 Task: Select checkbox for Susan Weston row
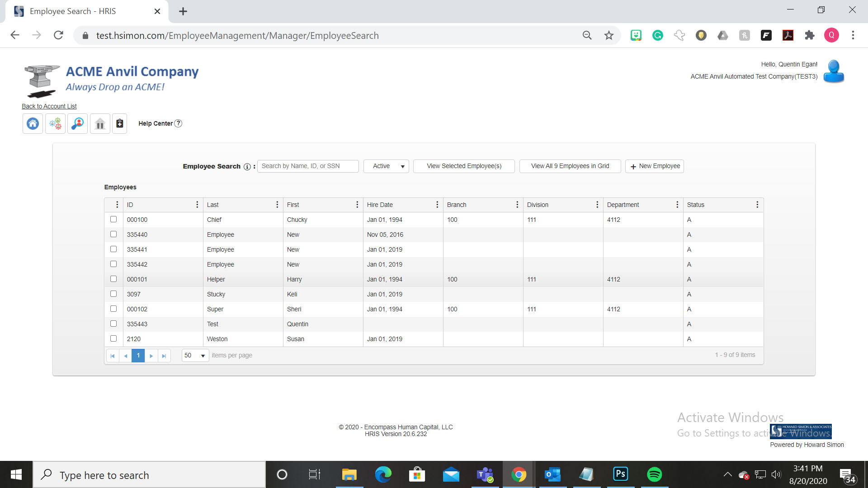coord(113,338)
